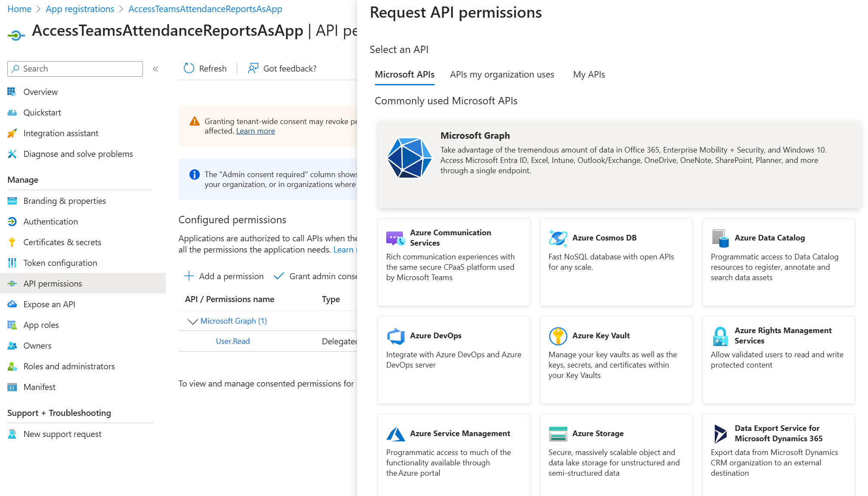The width and height of the screenshot is (868, 496).
Task: Click the APIs my organization uses tab
Action: pos(502,75)
